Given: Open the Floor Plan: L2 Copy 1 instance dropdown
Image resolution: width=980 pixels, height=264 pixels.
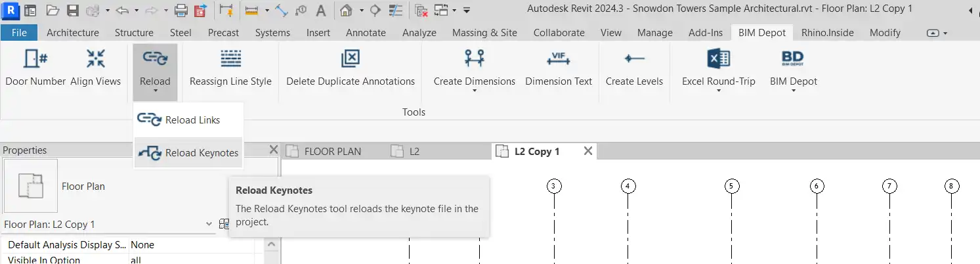Looking at the screenshot, I should click(108, 224).
